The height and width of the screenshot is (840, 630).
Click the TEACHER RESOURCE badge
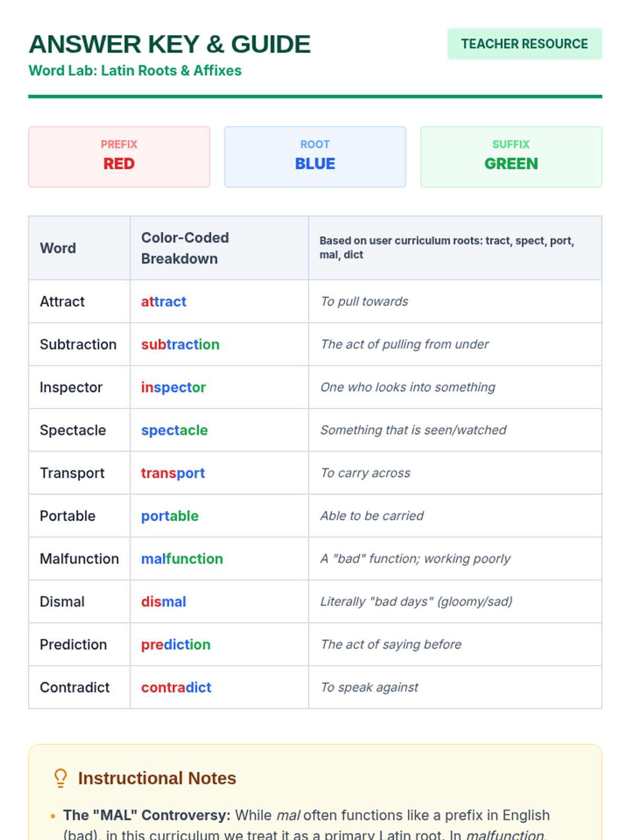tap(524, 44)
